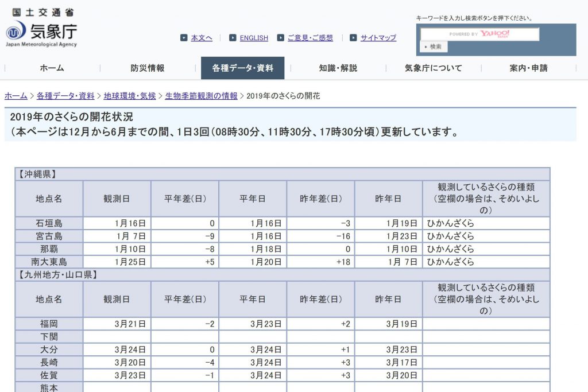Image resolution: width=588 pixels, height=392 pixels.
Task: Click 那覇 normal date 1月18日
Action: [x=266, y=249]
